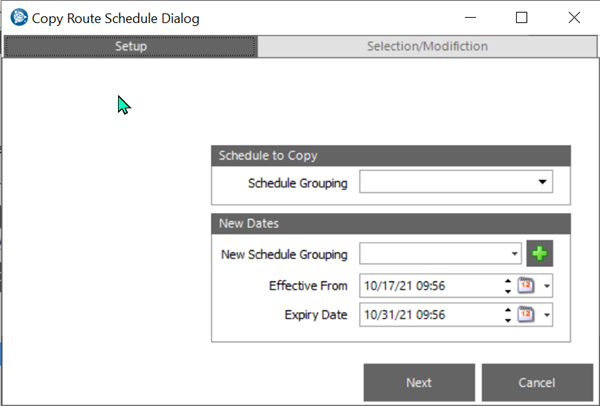Click the green plus add grouping icon
Screen dimensions: 600x406
point(540,254)
